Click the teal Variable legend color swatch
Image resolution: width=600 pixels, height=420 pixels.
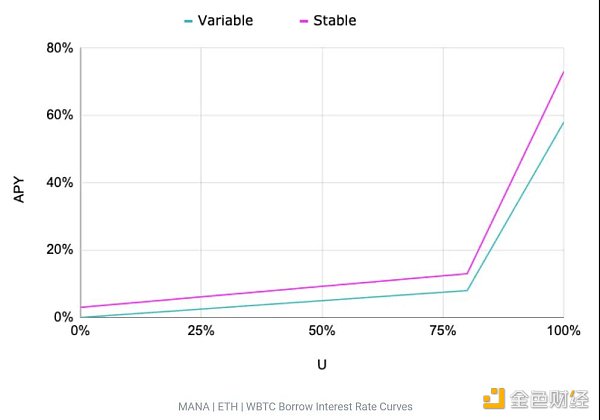pos(188,20)
